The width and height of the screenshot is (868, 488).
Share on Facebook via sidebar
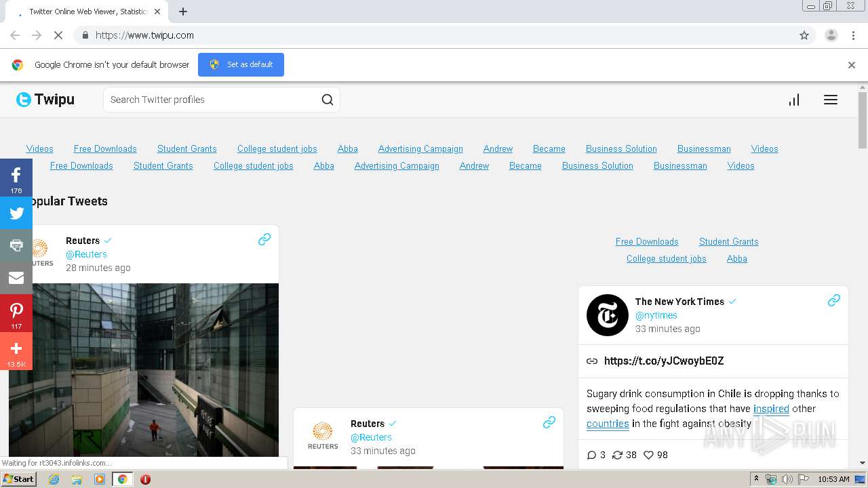(16, 179)
